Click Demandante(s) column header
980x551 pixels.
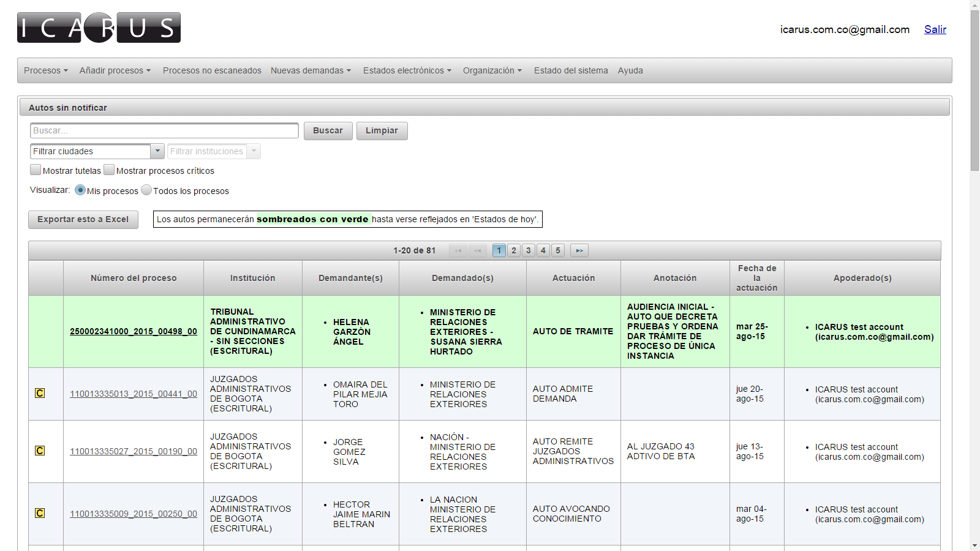tap(350, 278)
